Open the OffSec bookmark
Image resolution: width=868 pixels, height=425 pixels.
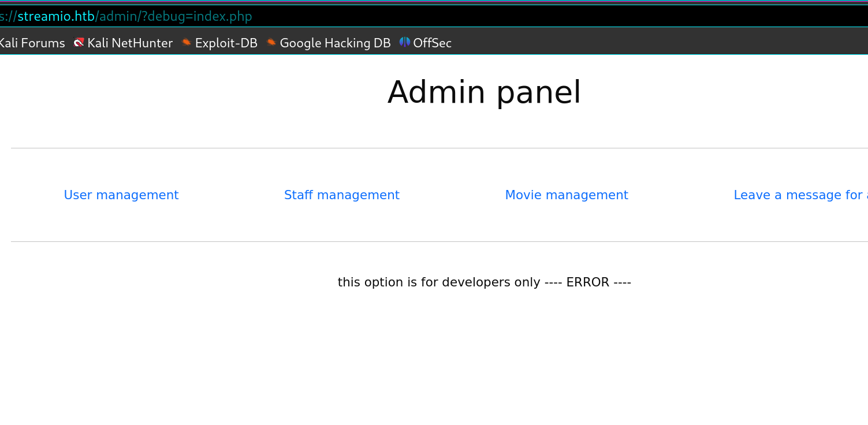[425, 43]
